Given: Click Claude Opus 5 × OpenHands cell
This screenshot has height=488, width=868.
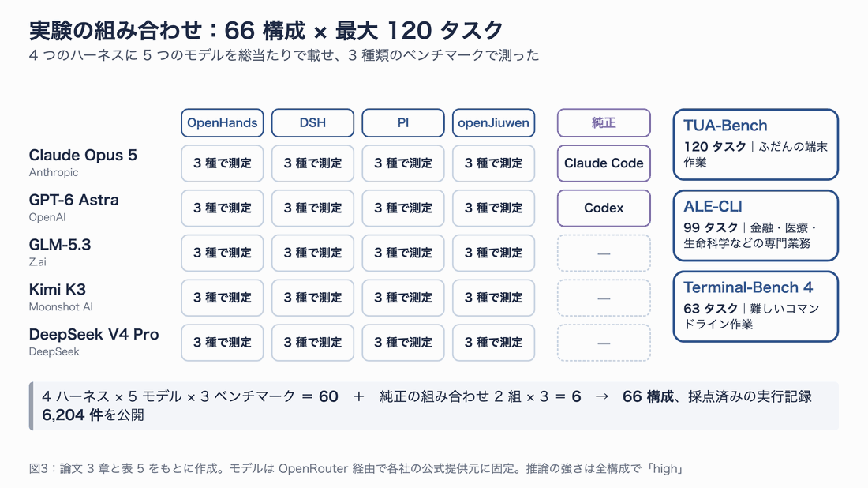Looking at the screenshot, I should (222, 163).
